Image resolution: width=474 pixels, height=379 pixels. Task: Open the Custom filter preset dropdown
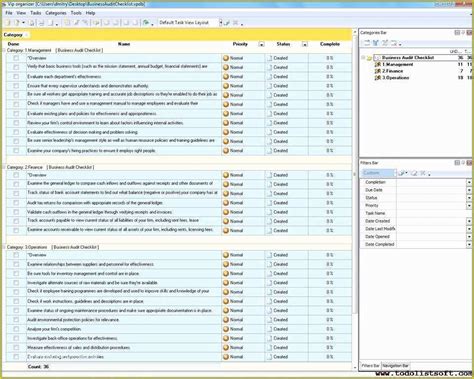395,173
